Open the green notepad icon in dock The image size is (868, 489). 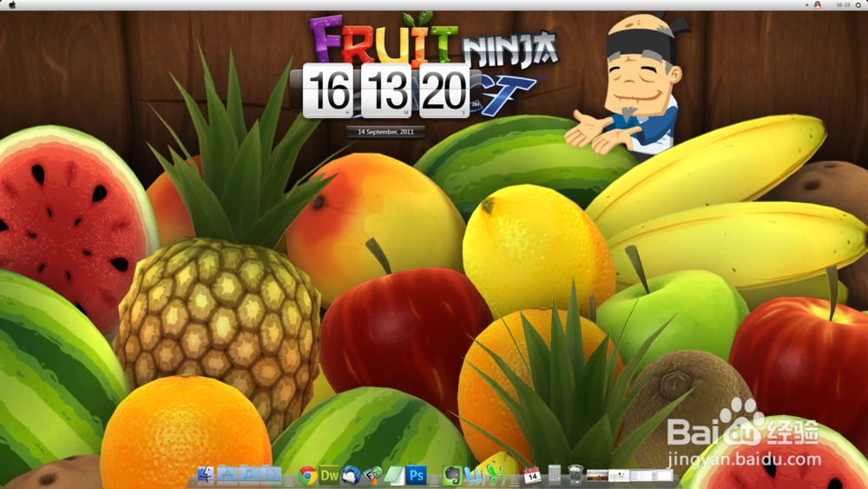394,475
